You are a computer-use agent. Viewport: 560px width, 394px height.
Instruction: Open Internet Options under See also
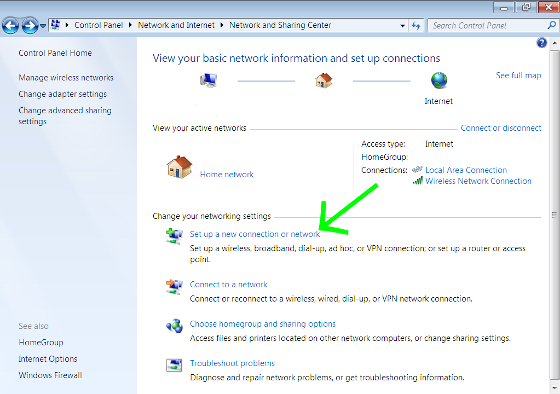pyautogui.click(x=48, y=359)
